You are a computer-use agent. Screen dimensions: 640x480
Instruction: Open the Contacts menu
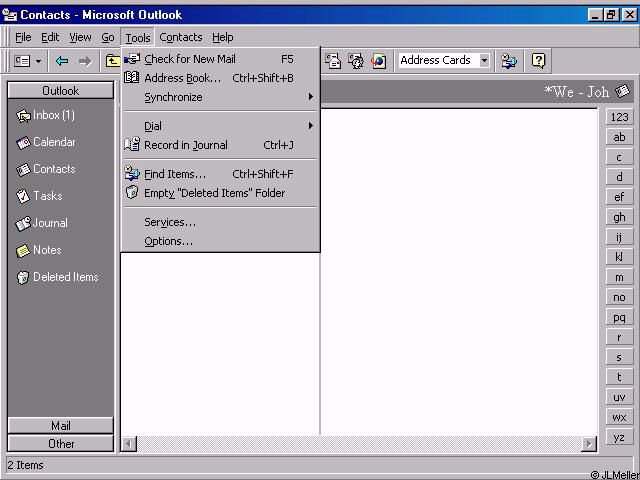181,38
